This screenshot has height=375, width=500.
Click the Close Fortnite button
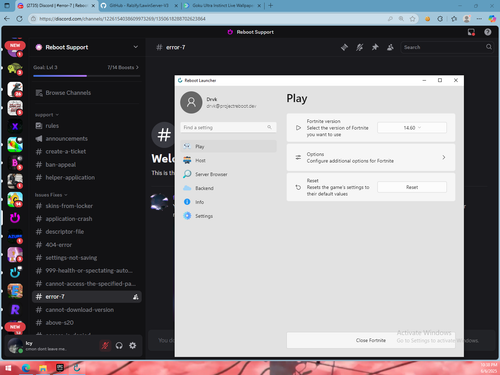click(371, 340)
